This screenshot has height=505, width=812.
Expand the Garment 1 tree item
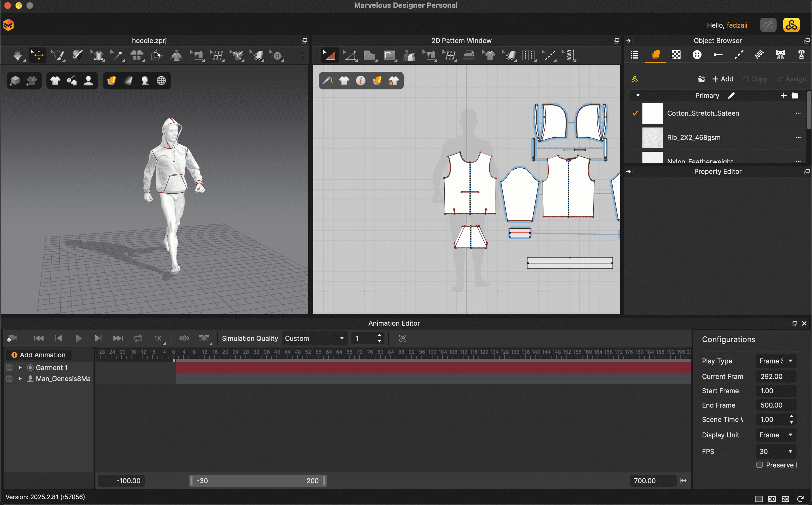[20, 367]
